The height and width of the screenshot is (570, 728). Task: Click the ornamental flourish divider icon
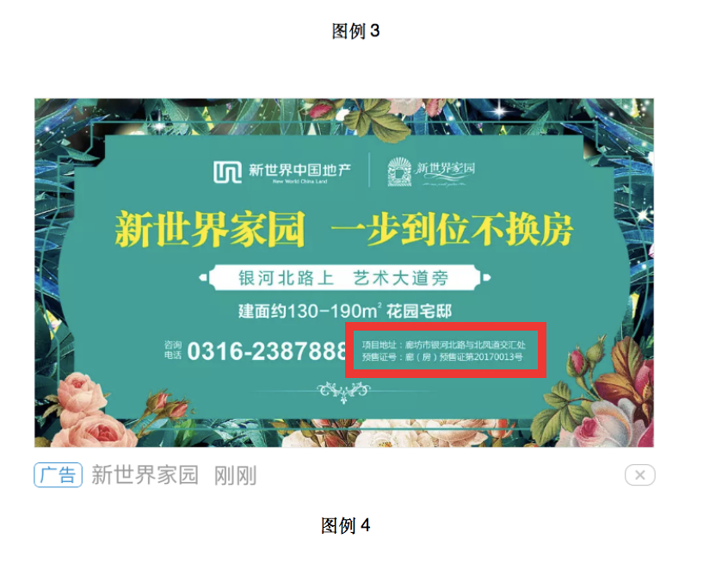coord(343,392)
